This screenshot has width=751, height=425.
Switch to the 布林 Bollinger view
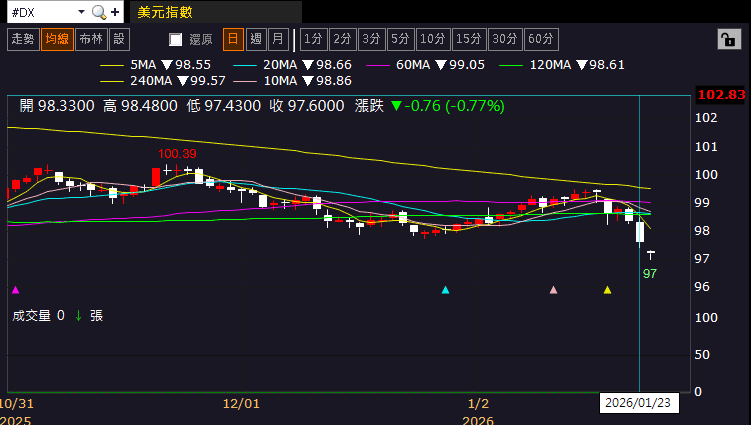(x=91, y=39)
